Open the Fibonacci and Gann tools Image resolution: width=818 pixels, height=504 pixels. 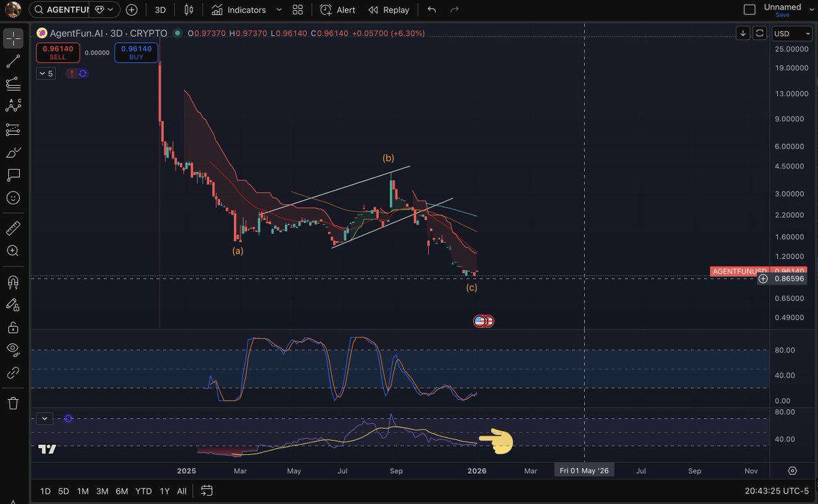coord(13,84)
